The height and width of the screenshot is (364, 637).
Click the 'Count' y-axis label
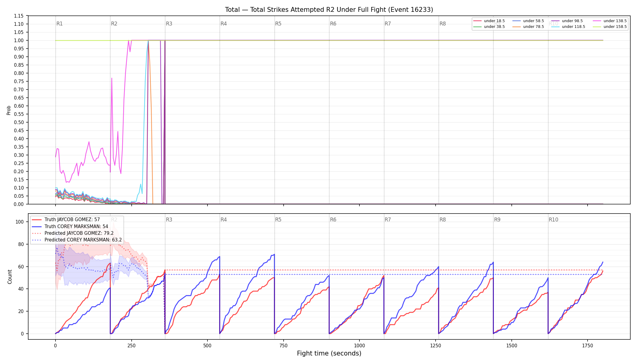point(10,277)
